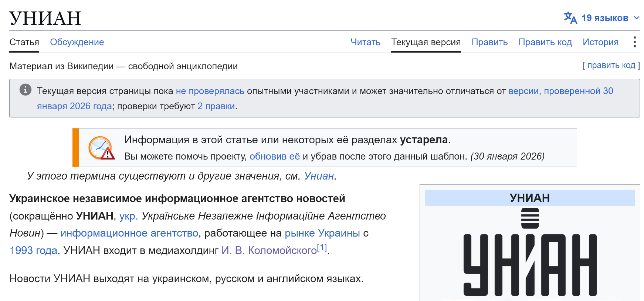
Task: Click the sentence Новости УНИАН выходят
Action: (187, 278)
